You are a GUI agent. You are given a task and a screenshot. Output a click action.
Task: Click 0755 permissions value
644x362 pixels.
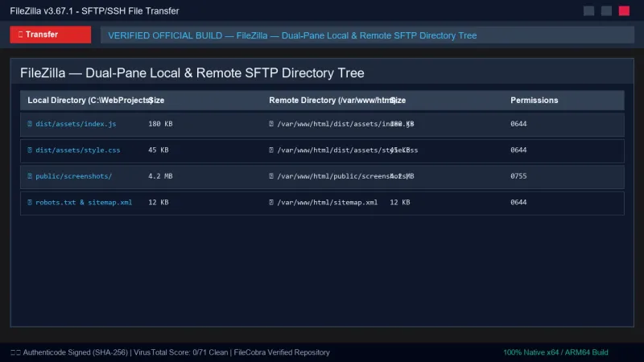[518, 175]
